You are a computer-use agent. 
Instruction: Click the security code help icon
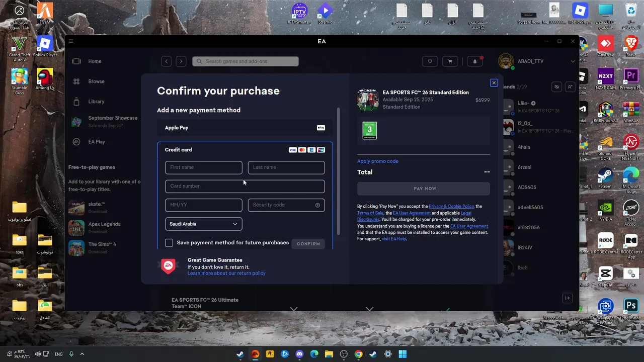click(317, 205)
